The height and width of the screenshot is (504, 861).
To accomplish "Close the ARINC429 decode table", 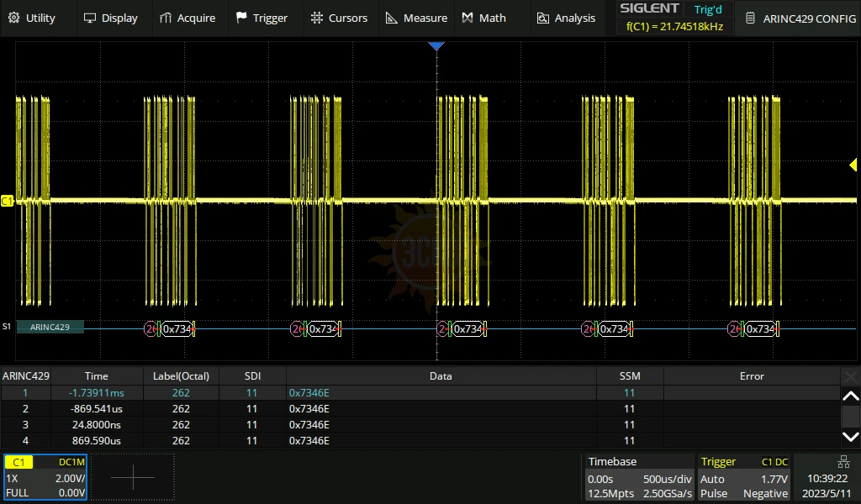I will click(x=850, y=376).
